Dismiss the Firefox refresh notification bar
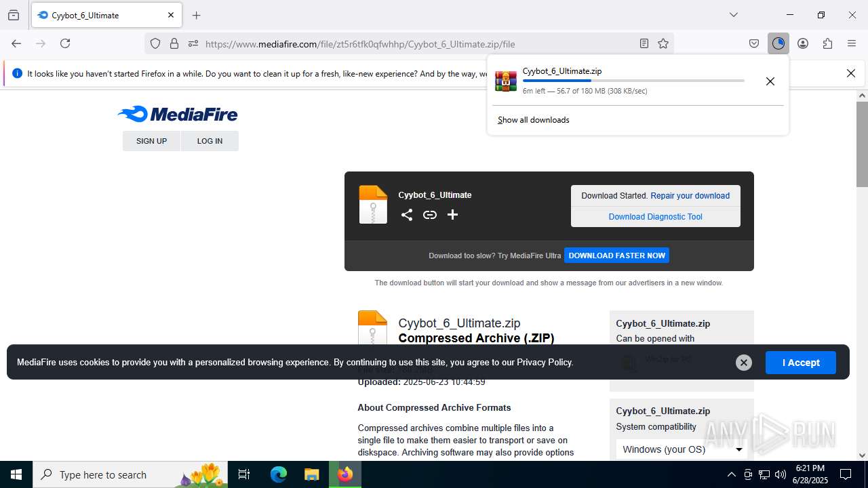 (x=851, y=73)
